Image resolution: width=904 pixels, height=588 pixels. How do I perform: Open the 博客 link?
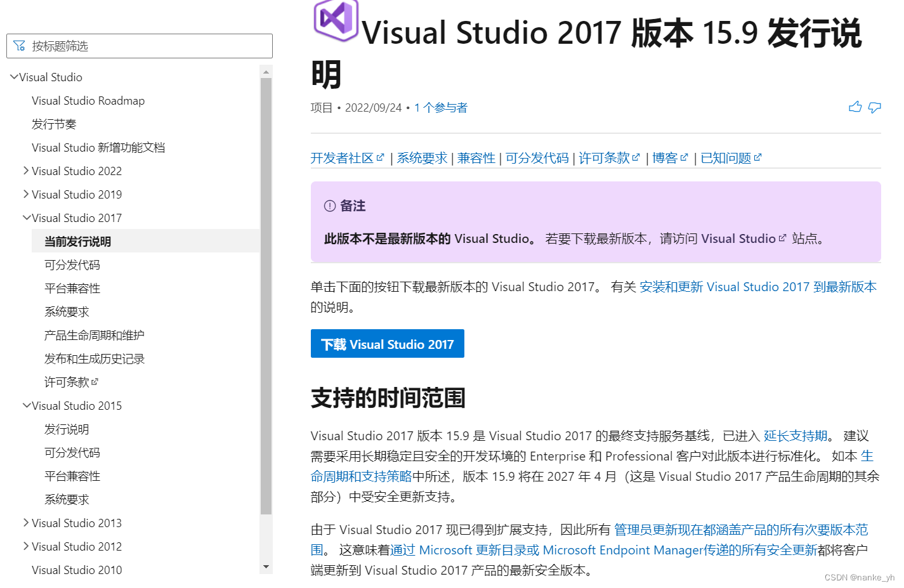click(x=670, y=157)
